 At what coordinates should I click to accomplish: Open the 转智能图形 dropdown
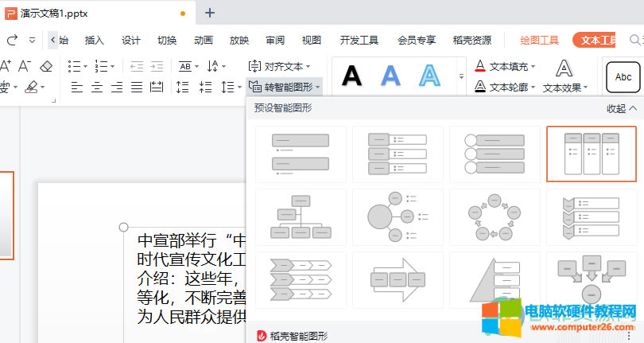click(285, 86)
